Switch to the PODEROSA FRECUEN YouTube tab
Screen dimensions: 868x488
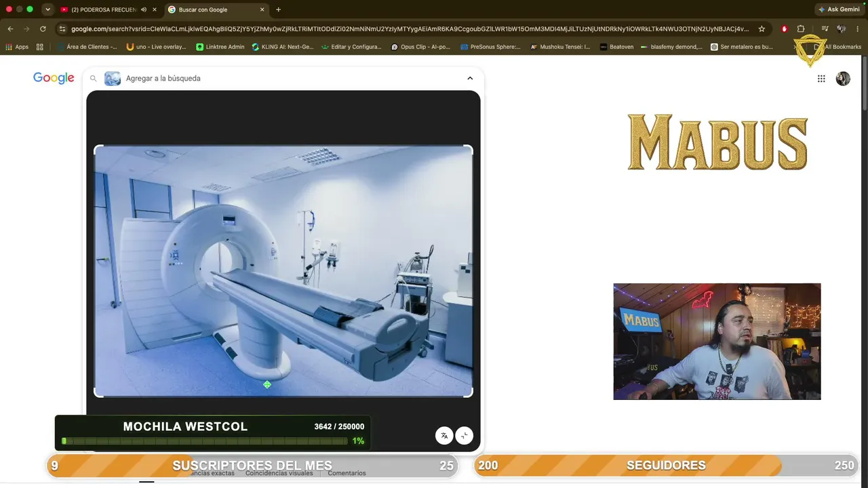pyautogui.click(x=103, y=9)
